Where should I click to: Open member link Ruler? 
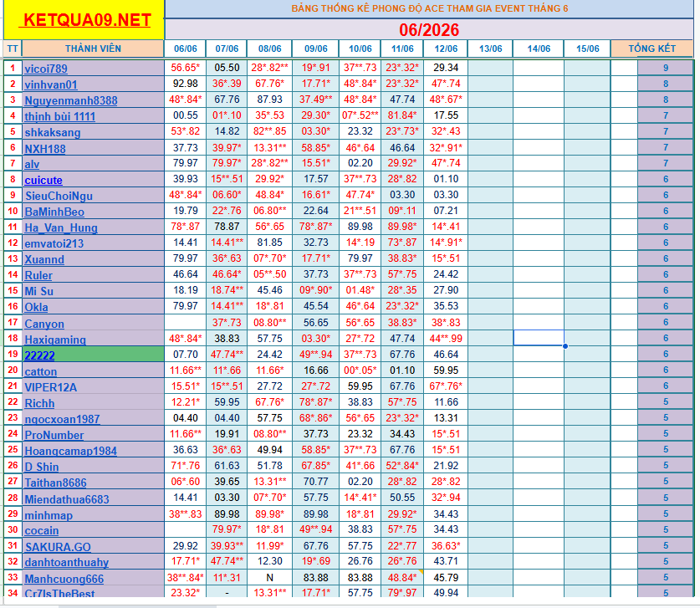coord(38,275)
